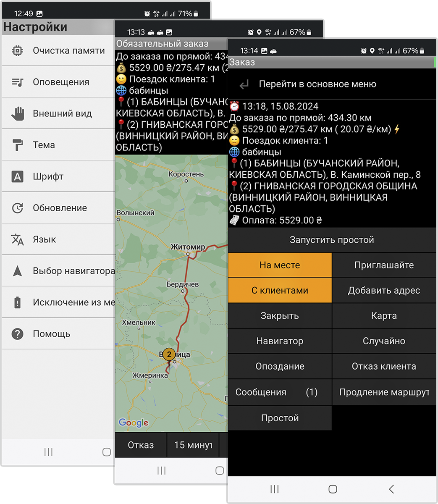This screenshot has width=438, height=504.
Task: Tap the navigator arrow icon
Action: tap(17, 271)
